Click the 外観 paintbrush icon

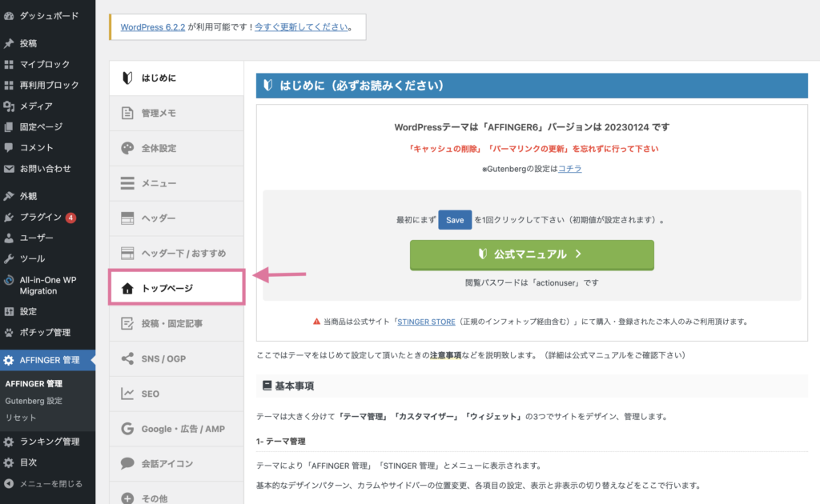[9, 196]
